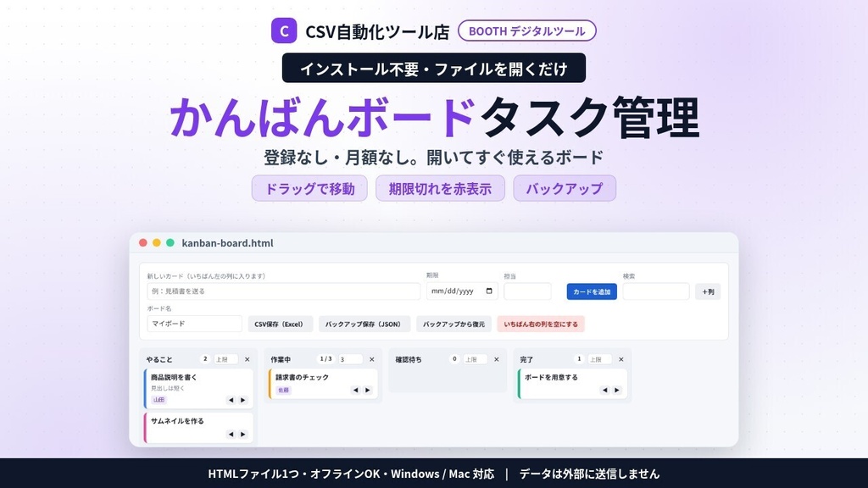The width and height of the screenshot is (868, 488).
Task: Move サムネイルを作る card left
Action: click(231, 435)
